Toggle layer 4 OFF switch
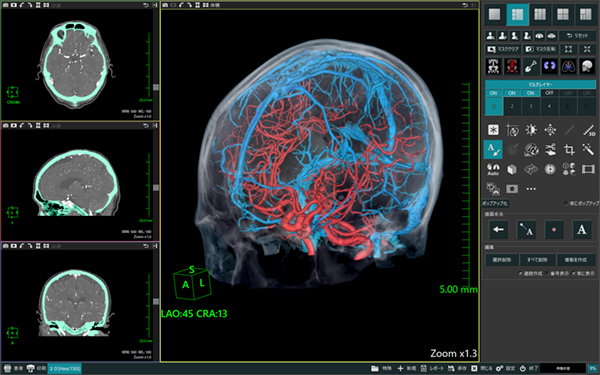This screenshot has width=600, height=375. click(549, 93)
